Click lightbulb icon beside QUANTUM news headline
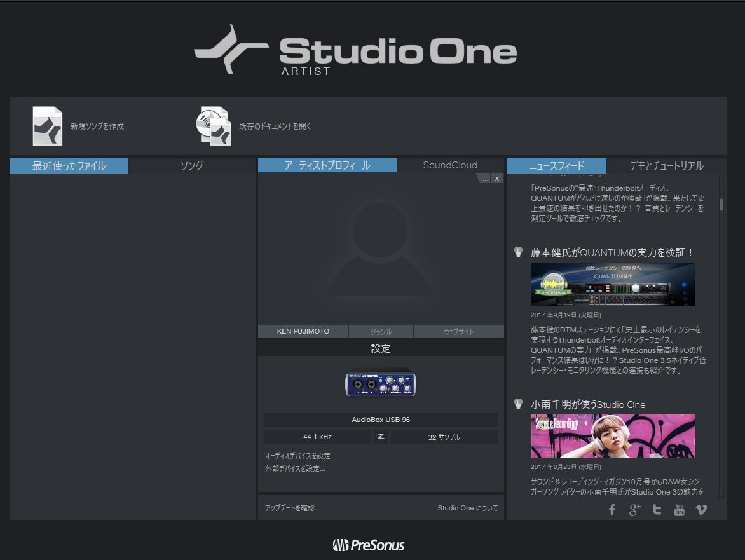 click(x=518, y=252)
